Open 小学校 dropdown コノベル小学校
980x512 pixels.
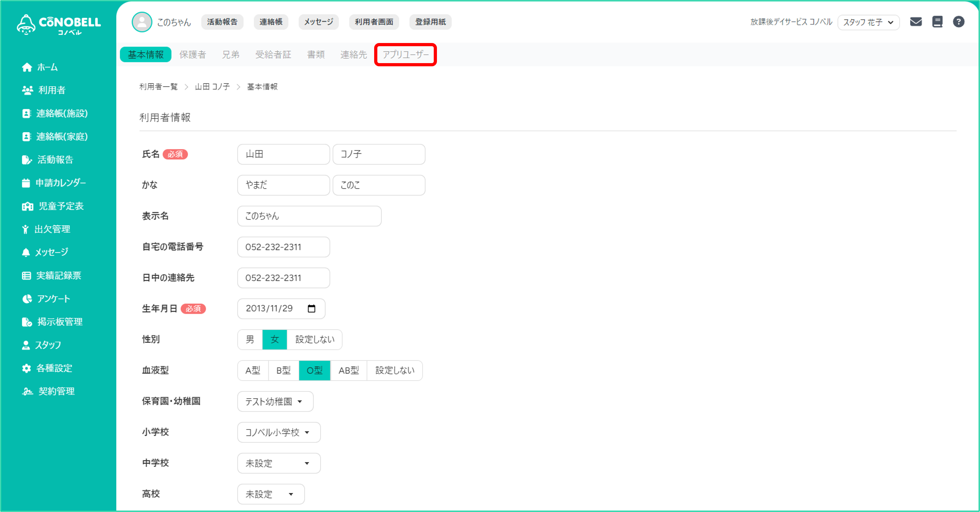tap(279, 433)
